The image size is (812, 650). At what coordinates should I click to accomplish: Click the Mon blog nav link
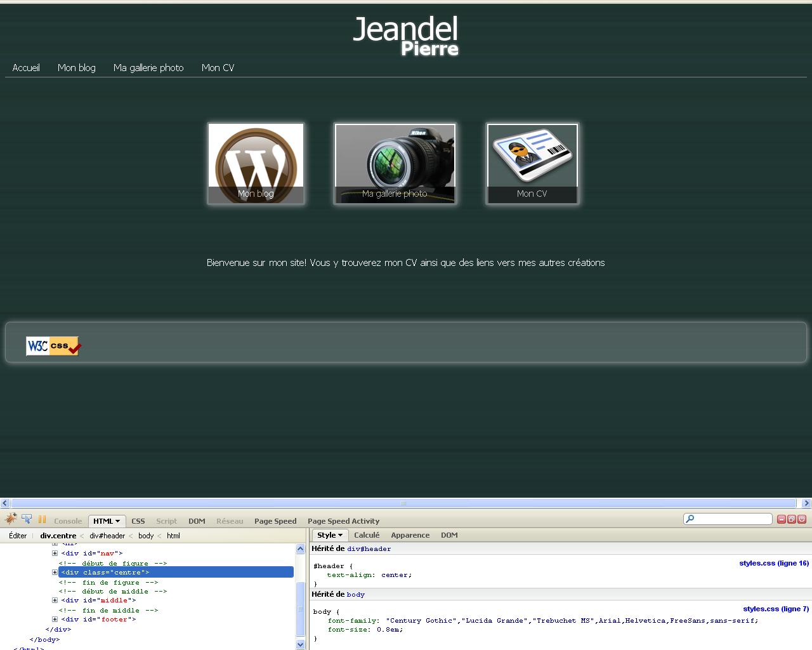[x=77, y=68]
